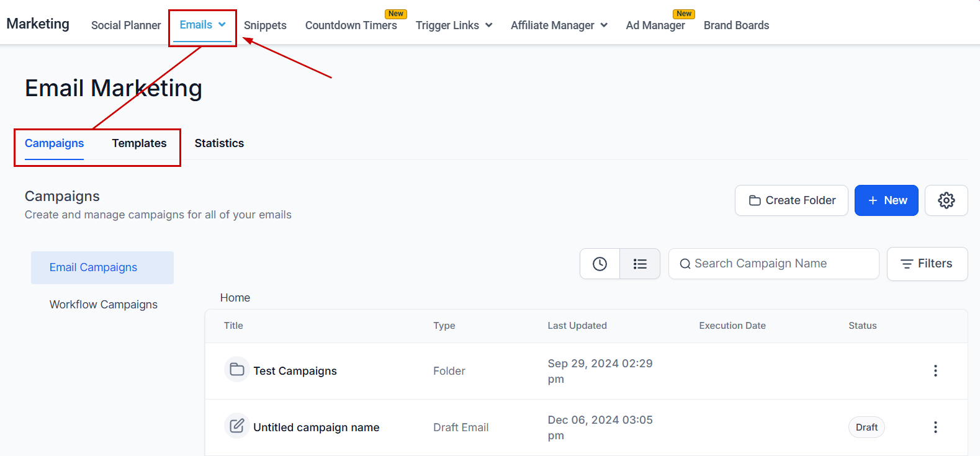The width and height of the screenshot is (980, 456).
Task: Select Workflow Campaigns in the sidebar
Action: pyautogui.click(x=104, y=305)
